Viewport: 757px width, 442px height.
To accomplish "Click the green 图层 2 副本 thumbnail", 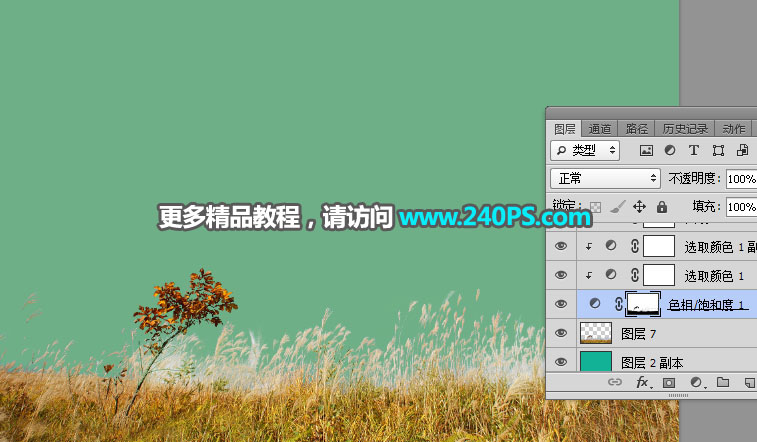I will point(596,361).
